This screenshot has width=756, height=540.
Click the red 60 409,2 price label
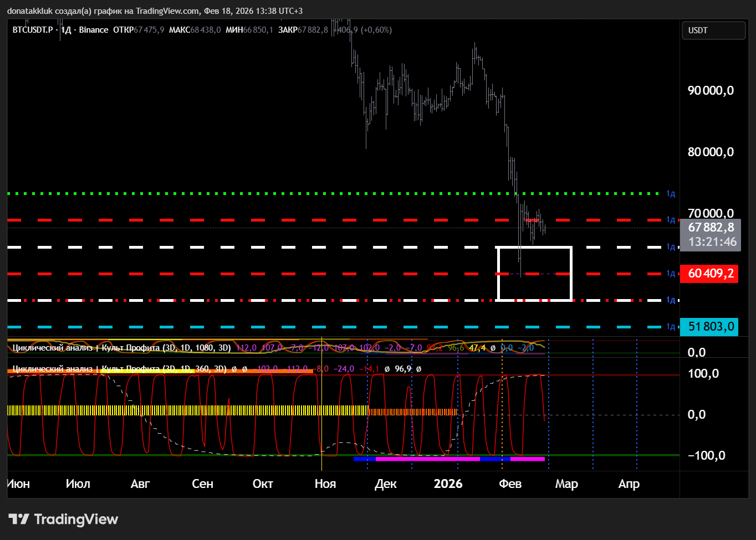pos(711,274)
